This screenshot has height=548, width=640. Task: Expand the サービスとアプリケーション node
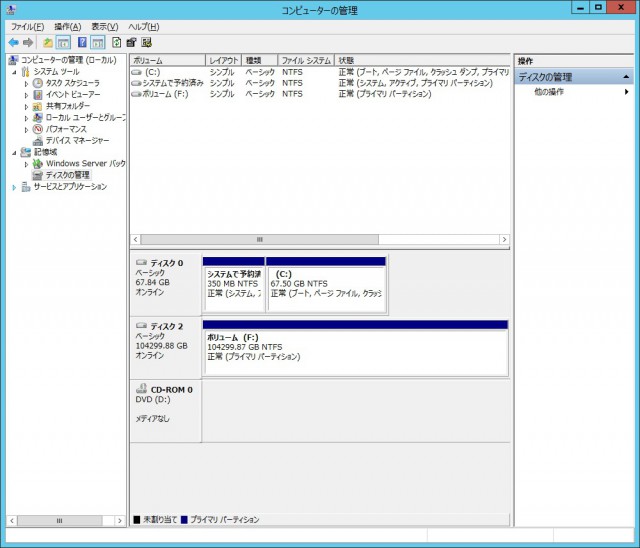tap(15, 187)
